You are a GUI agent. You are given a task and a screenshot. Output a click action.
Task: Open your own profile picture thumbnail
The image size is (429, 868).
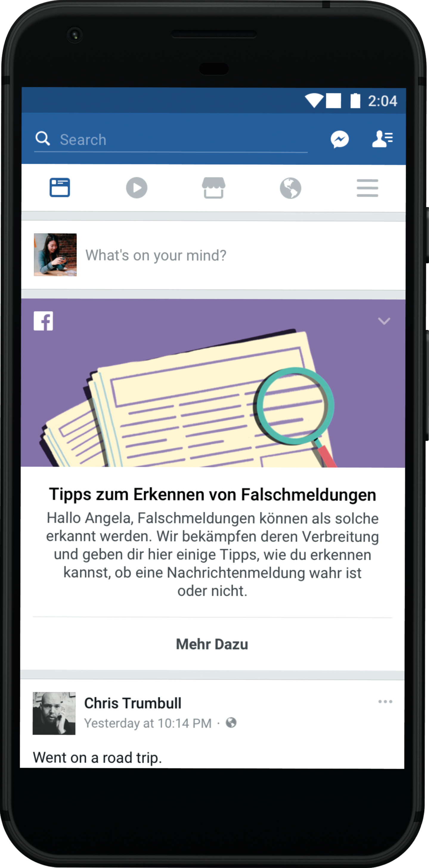point(55,255)
